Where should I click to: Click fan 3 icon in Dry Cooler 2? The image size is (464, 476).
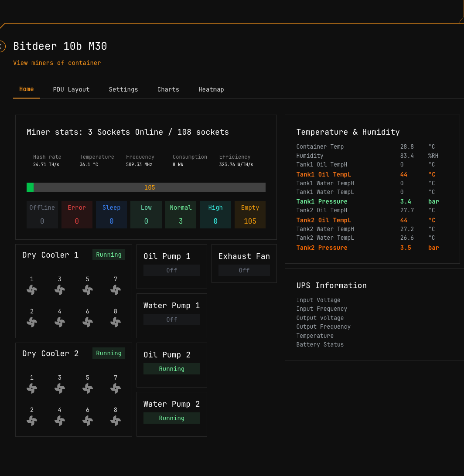60,388
